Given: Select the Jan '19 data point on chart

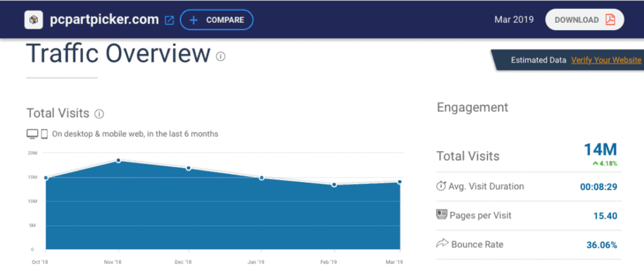Looking at the screenshot, I should pos(261,178).
